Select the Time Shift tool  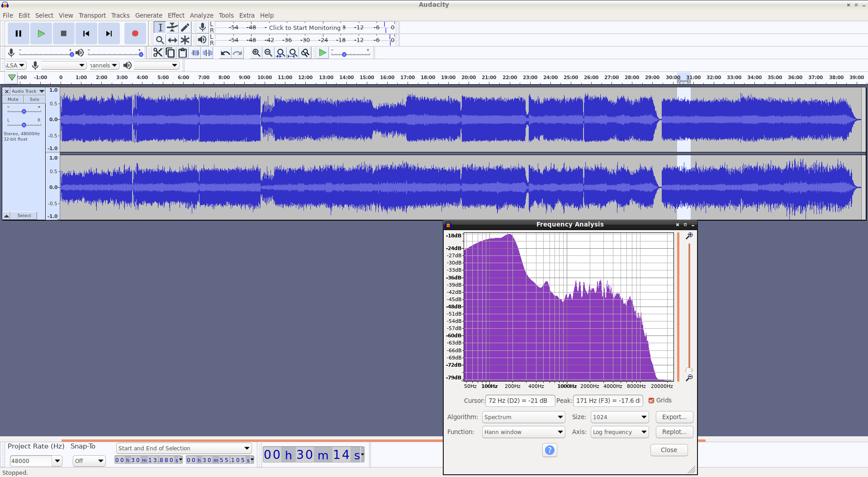172,40
